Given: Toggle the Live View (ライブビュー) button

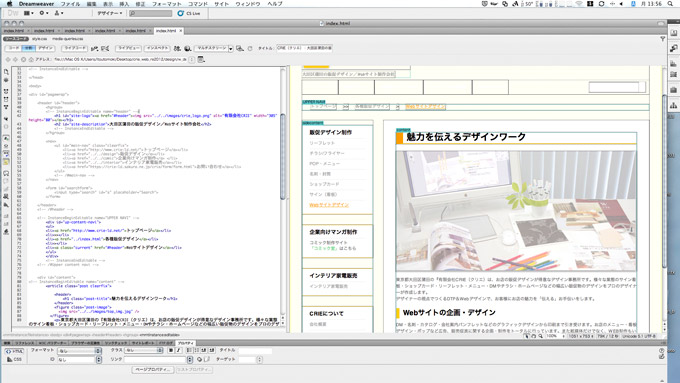Looking at the screenshot, I should [129, 48].
